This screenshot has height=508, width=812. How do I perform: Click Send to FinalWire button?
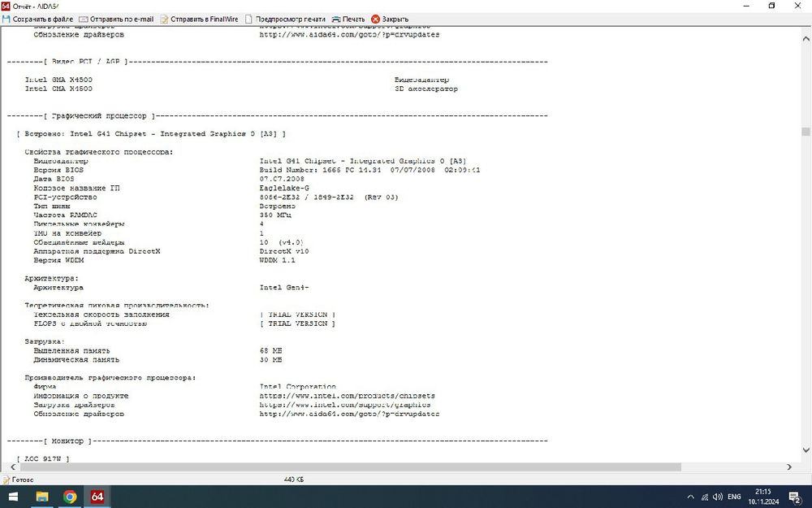click(x=199, y=20)
